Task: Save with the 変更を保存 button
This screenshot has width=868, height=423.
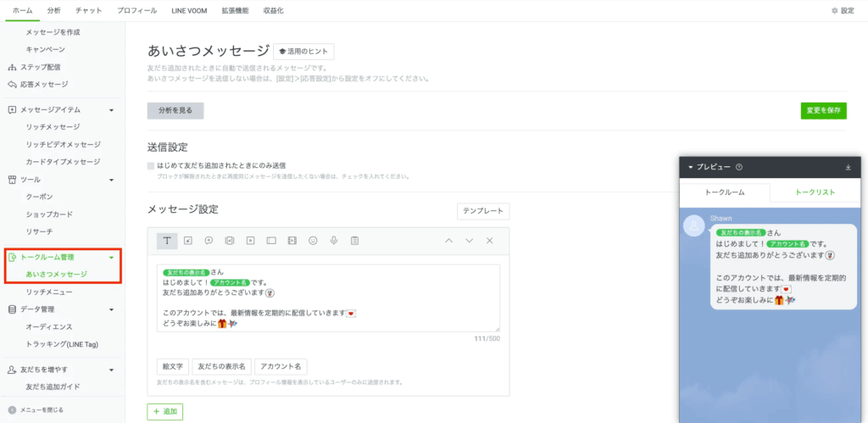Action: coord(824,111)
